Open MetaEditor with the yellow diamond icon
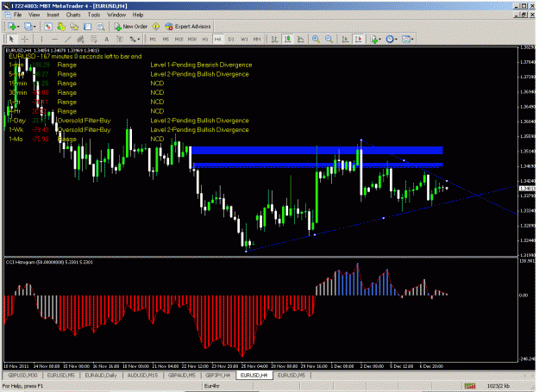Viewport: 539px width, 392px height. 156,27
